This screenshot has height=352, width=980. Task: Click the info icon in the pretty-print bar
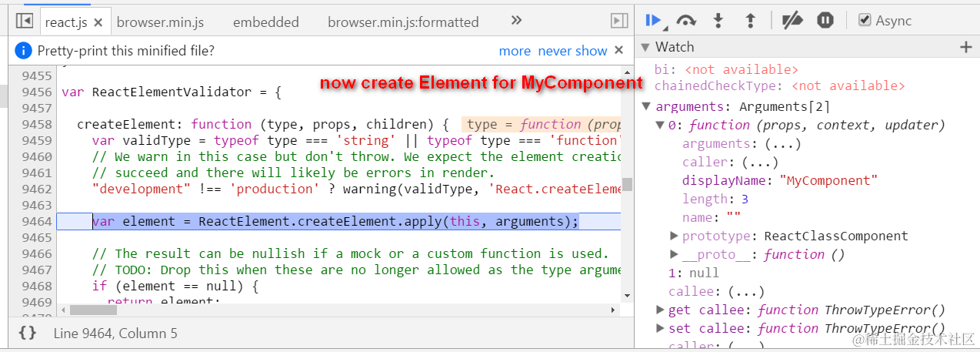[x=24, y=51]
